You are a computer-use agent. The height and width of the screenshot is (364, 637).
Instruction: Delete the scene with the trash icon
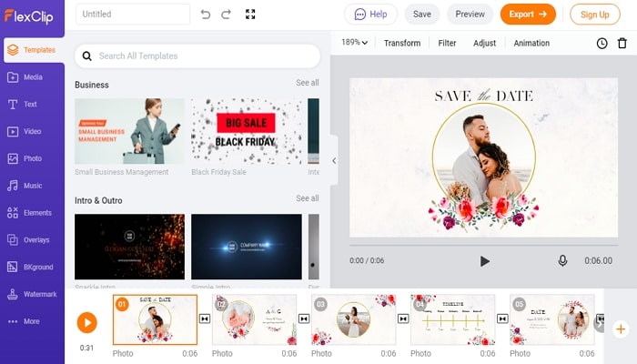[x=622, y=43]
